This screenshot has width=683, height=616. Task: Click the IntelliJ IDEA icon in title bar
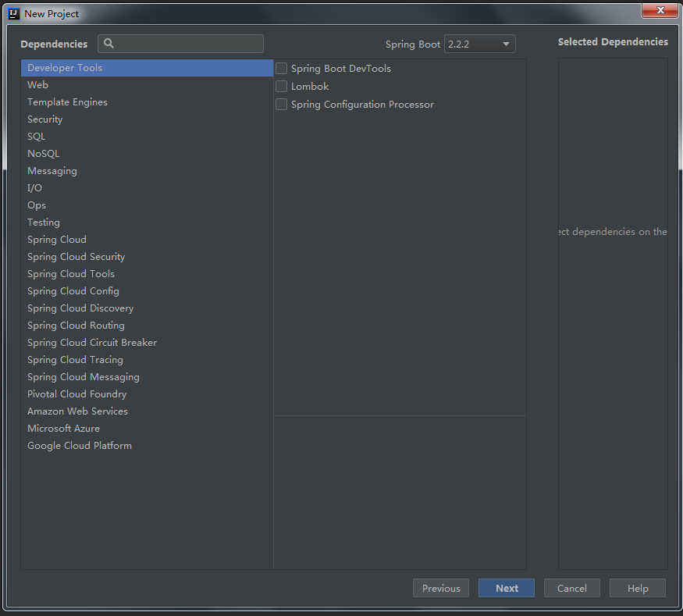[x=14, y=14]
